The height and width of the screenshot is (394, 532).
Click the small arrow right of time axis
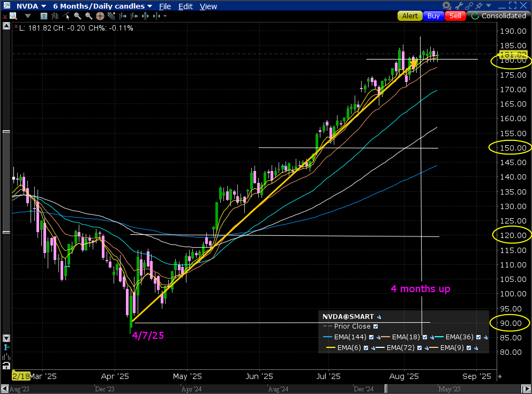click(x=500, y=376)
